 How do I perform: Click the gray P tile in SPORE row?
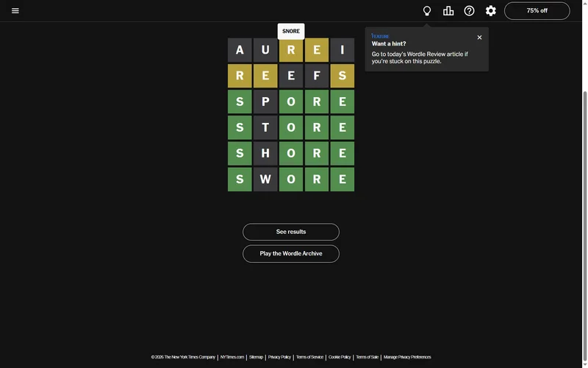coord(265,102)
